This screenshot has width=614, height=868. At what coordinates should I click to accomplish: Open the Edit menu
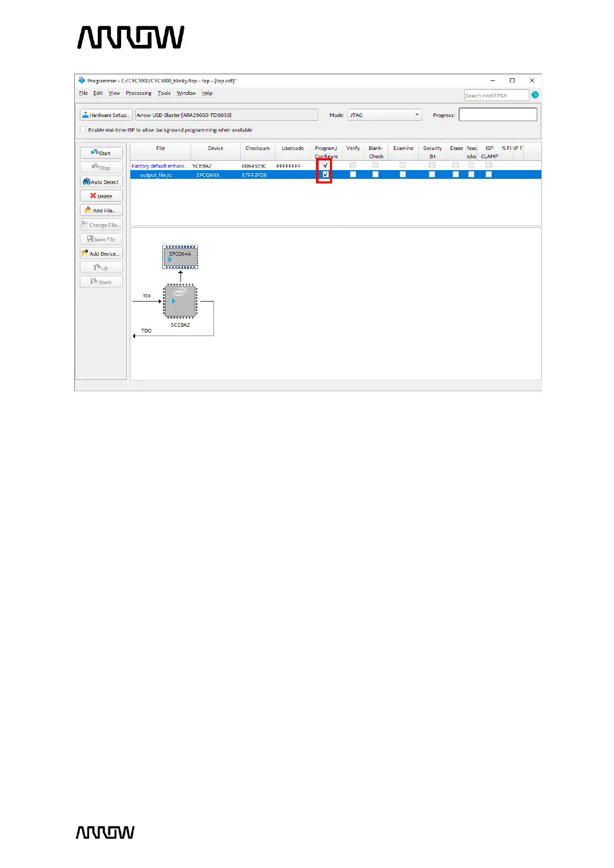tap(98, 93)
